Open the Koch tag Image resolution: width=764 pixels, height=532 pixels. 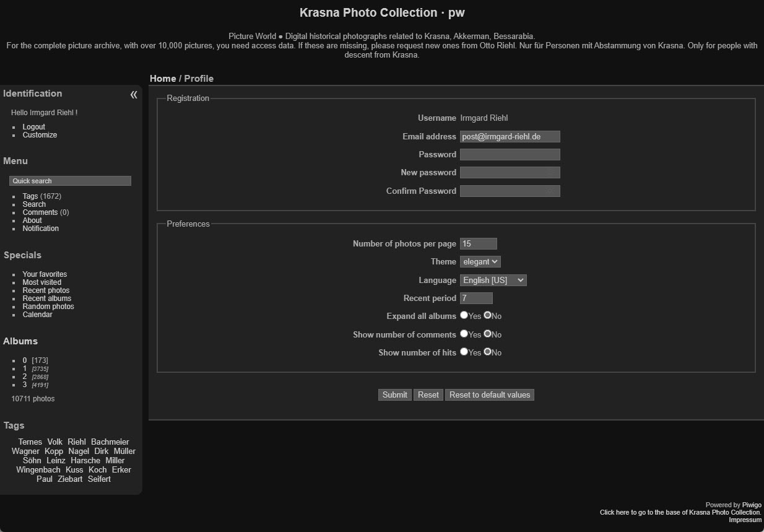(98, 469)
